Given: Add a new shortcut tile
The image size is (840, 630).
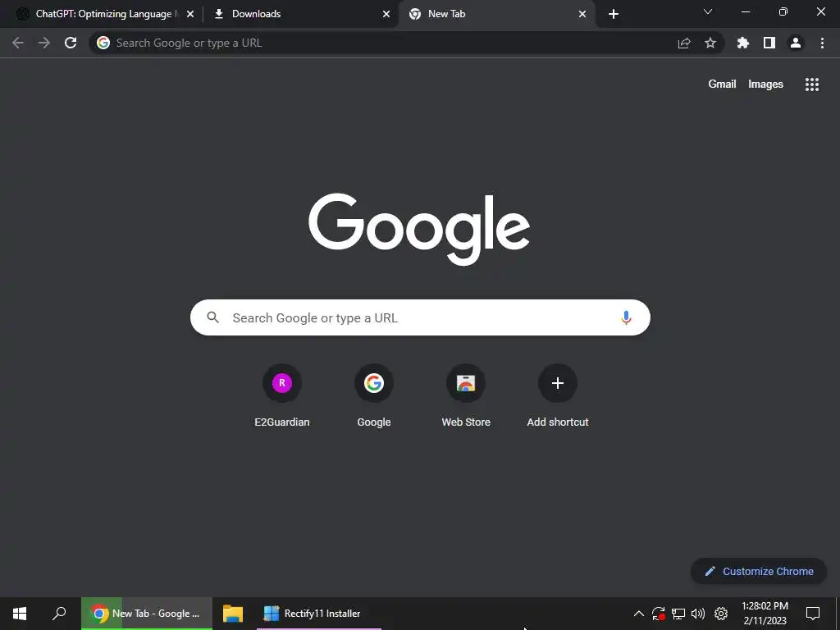Looking at the screenshot, I should click(x=558, y=396).
